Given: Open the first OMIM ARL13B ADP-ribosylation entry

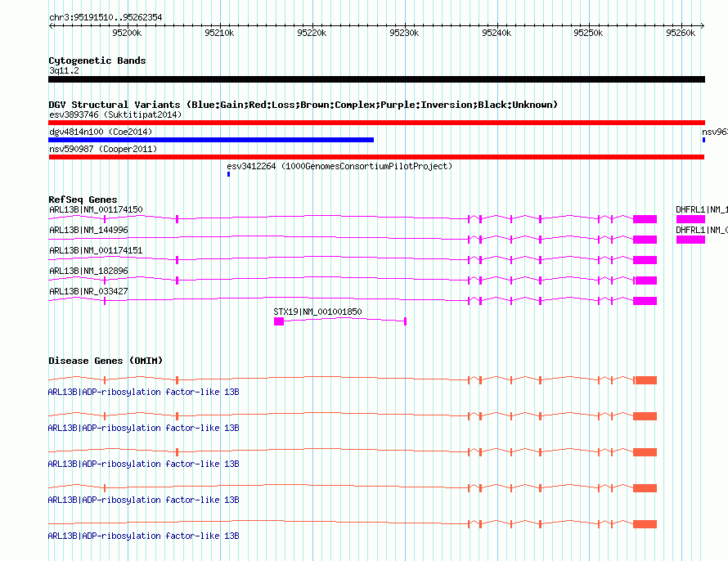Looking at the screenshot, I should 143,392.
